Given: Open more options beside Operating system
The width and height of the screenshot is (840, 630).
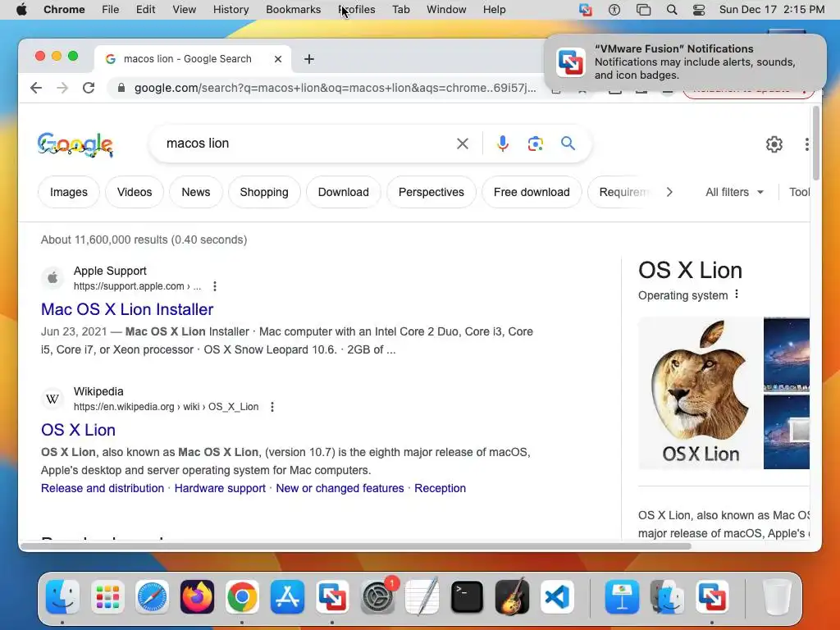Looking at the screenshot, I should [737, 294].
